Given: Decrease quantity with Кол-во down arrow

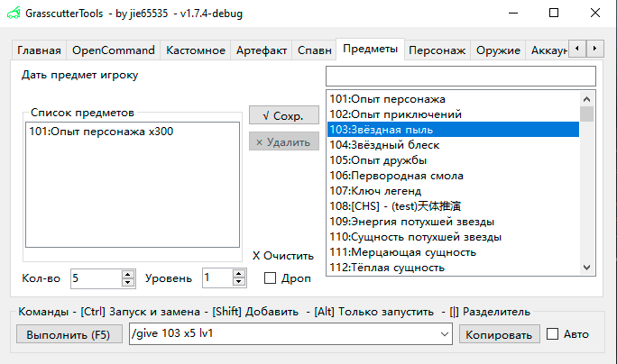Looking at the screenshot, I should 128,283.
